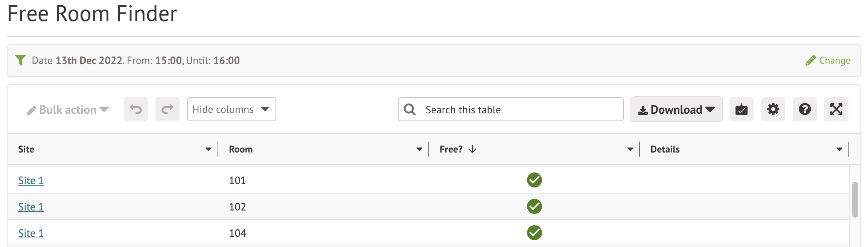Open the Room column header menu
The width and height of the screenshot is (868, 247).
(419, 149)
